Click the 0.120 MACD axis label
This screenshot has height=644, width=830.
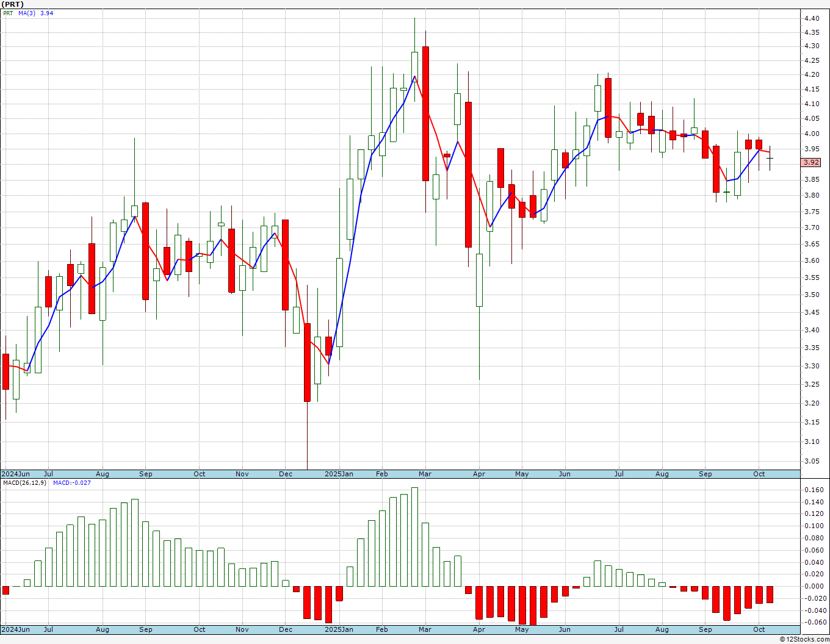[x=814, y=514]
